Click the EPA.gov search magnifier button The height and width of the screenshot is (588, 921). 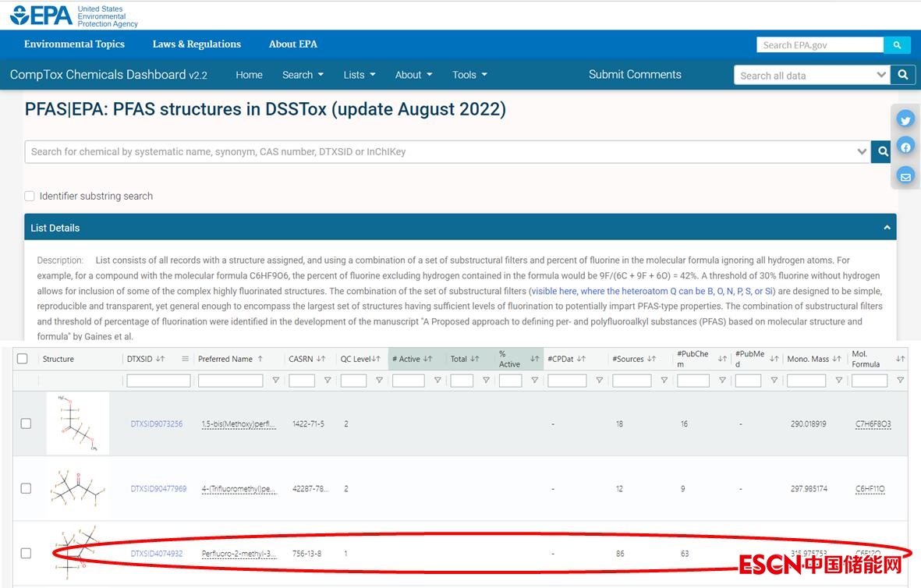897,45
